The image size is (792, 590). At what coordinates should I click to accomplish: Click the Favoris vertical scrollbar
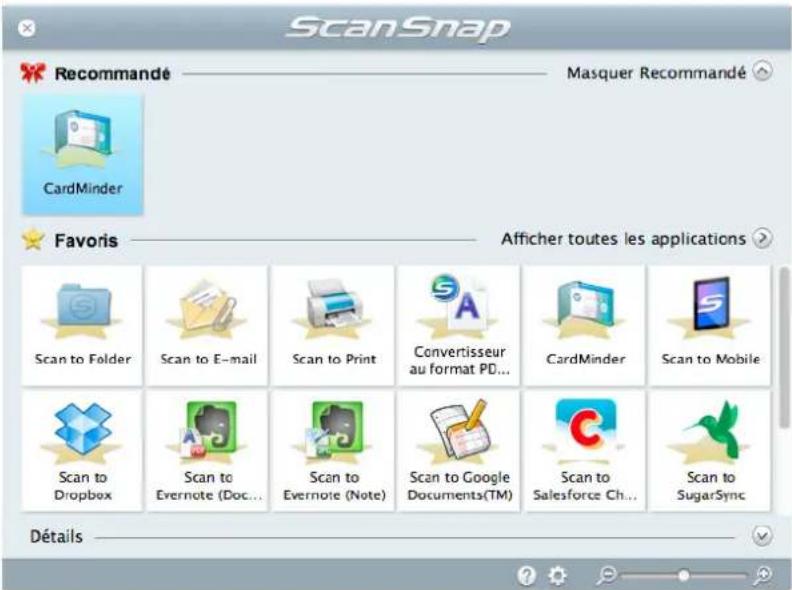coord(783,349)
